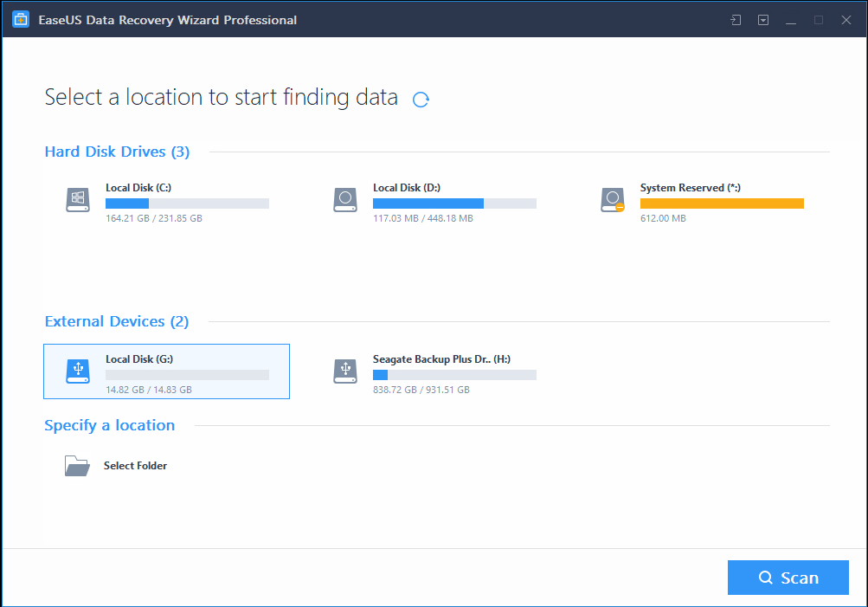
Task: Click the Select Folder label
Action: point(135,466)
